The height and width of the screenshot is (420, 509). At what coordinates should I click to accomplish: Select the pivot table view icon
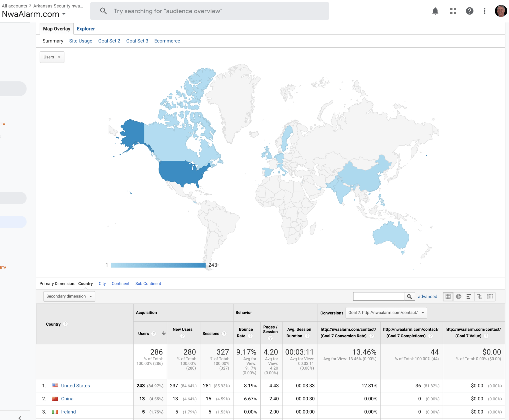pyautogui.click(x=490, y=296)
